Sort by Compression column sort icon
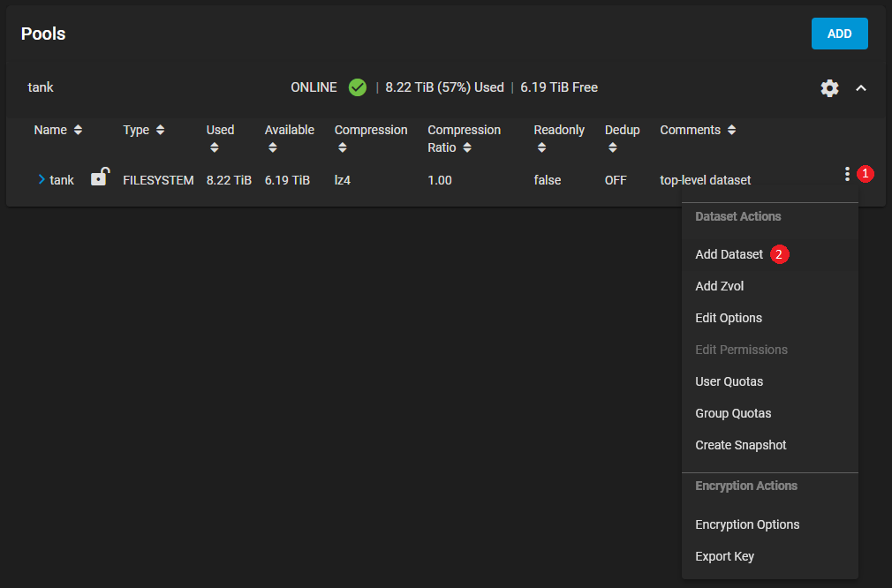892x588 pixels. click(342, 147)
